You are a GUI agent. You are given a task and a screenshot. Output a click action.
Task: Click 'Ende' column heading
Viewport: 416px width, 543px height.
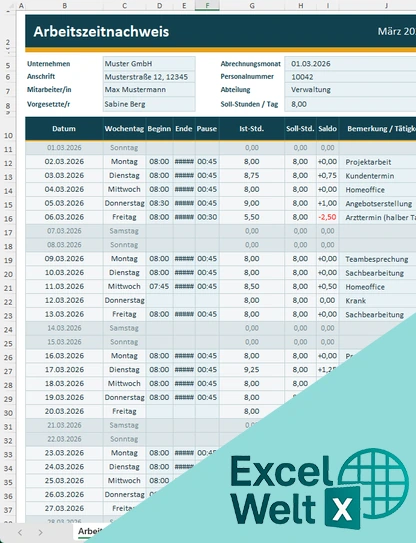184,128
